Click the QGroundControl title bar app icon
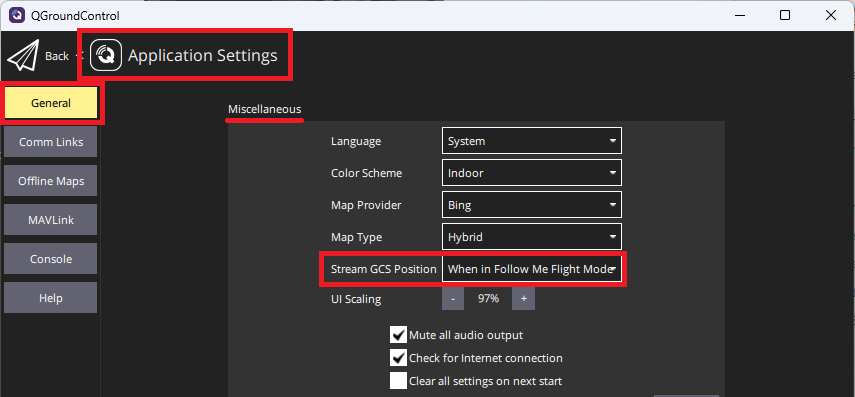The width and height of the screenshot is (855, 397). (x=17, y=15)
